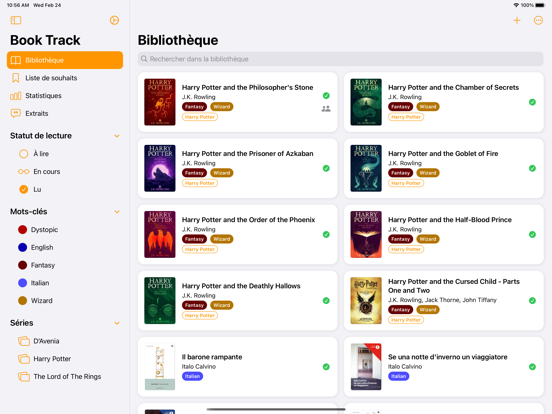
Task: Open the D'Avenia series
Action: pyautogui.click(x=65, y=341)
